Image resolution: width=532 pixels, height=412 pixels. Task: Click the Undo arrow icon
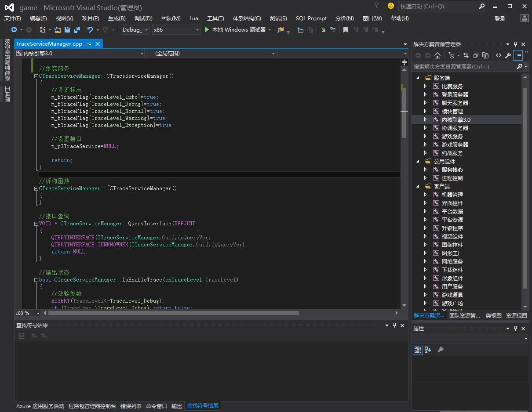(90, 30)
